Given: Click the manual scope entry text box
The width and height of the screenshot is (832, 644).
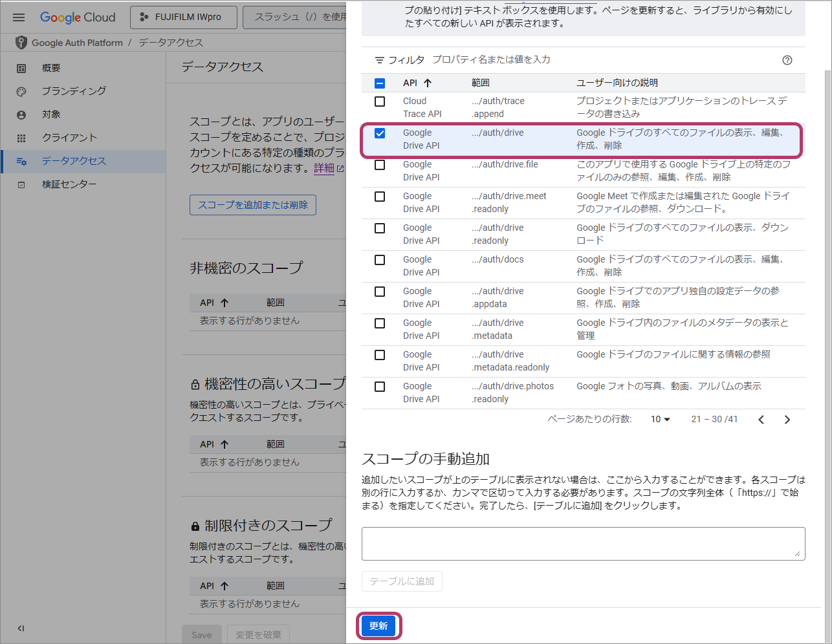Looking at the screenshot, I should (x=583, y=543).
